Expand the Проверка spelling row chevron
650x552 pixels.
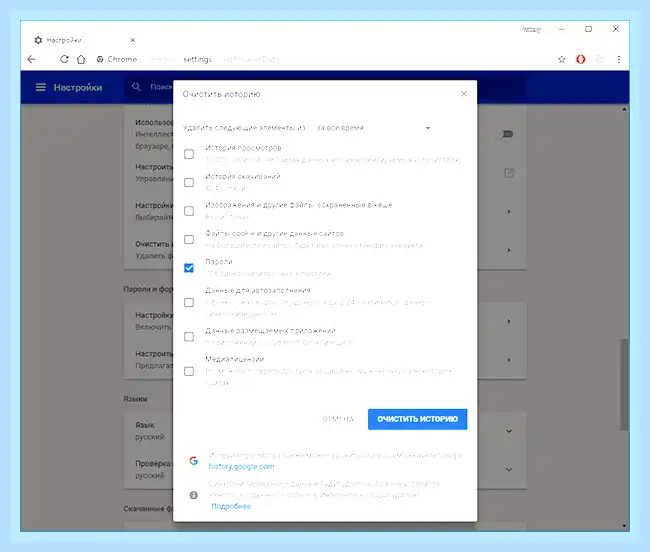(x=509, y=470)
